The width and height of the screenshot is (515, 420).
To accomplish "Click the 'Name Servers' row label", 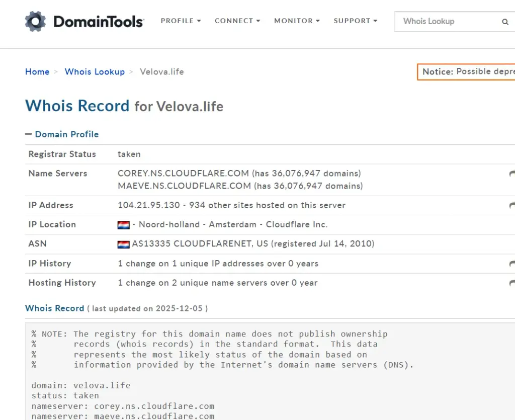I will (58, 174).
